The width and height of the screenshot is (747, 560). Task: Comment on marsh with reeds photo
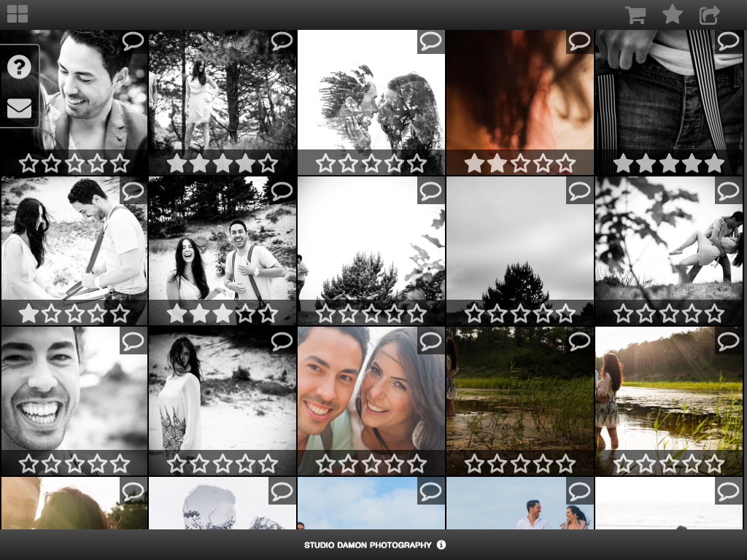579,341
